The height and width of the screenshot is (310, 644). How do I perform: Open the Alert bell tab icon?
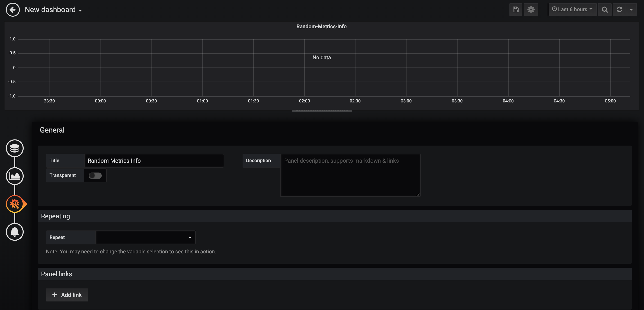pos(15,232)
